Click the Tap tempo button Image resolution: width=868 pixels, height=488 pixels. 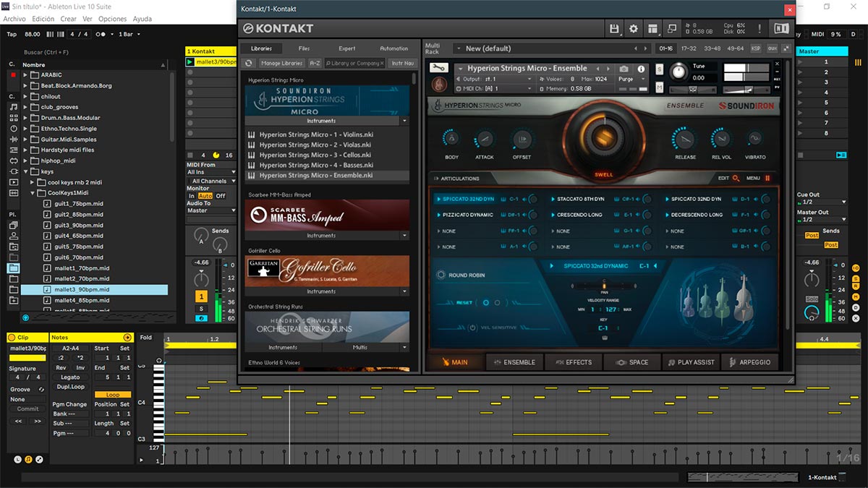pos(12,34)
